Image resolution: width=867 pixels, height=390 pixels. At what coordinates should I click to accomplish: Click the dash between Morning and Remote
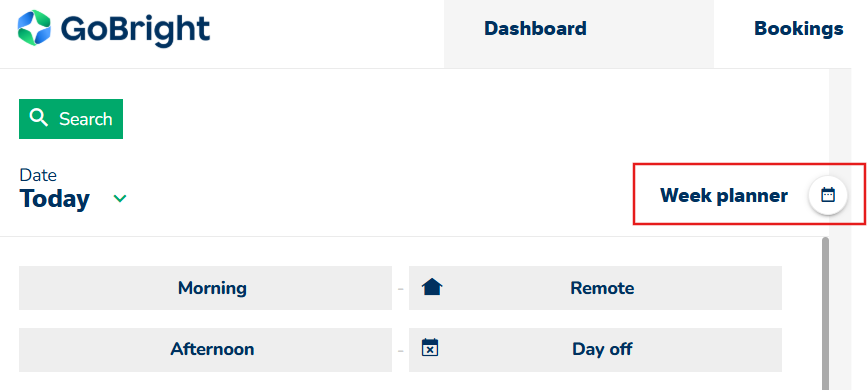click(x=401, y=289)
